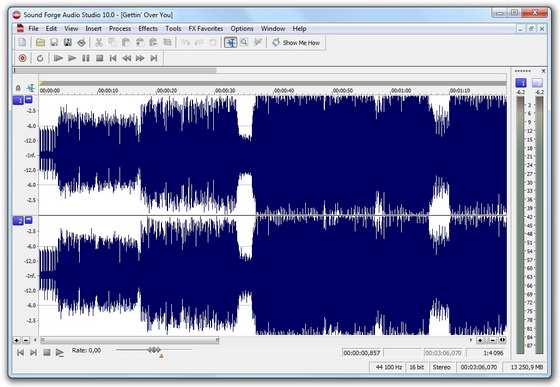Click the Repeat toolbar icon

point(212,42)
